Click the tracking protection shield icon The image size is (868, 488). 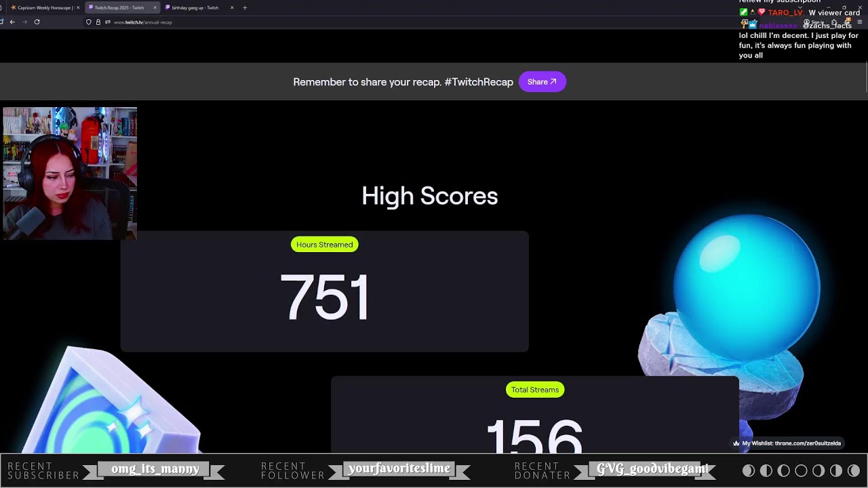(88, 22)
